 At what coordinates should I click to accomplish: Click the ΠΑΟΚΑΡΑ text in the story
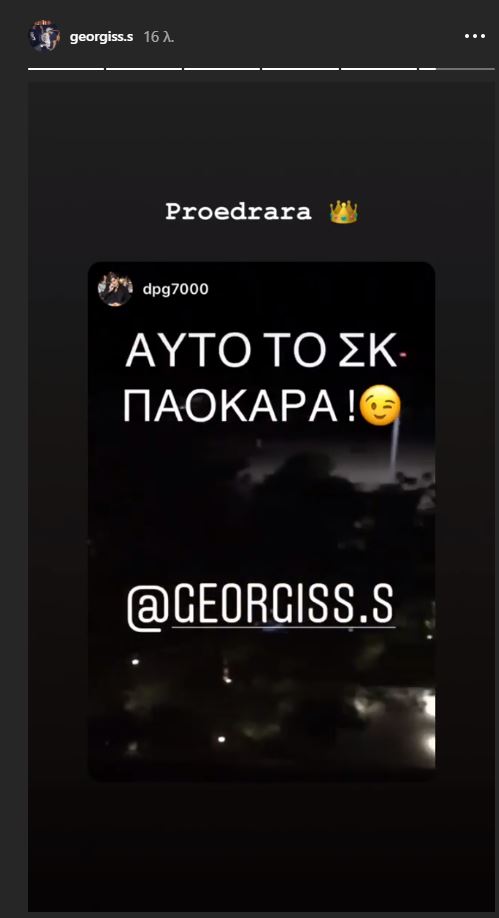point(233,406)
